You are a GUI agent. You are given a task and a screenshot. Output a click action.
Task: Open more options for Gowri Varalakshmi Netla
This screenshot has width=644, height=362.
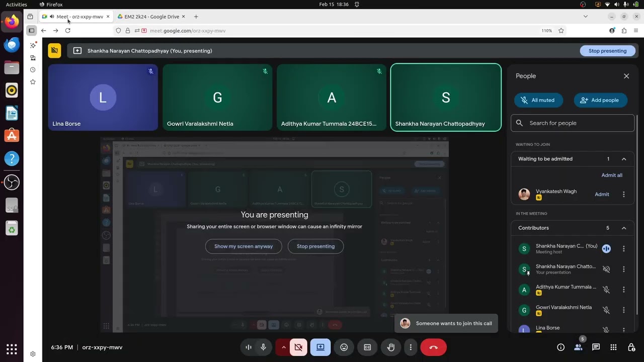pyautogui.click(x=624, y=310)
